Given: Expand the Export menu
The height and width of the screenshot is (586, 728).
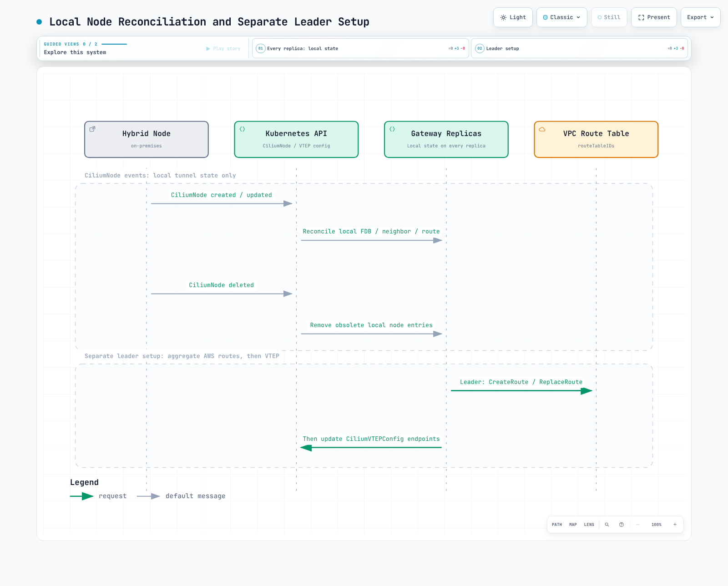Looking at the screenshot, I should click(x=700, y=17).
